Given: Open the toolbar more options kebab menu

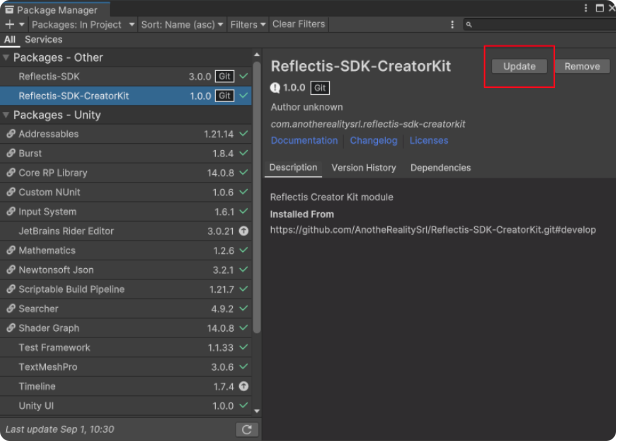Looking at the screenshot, I should (x=452, y=24).
